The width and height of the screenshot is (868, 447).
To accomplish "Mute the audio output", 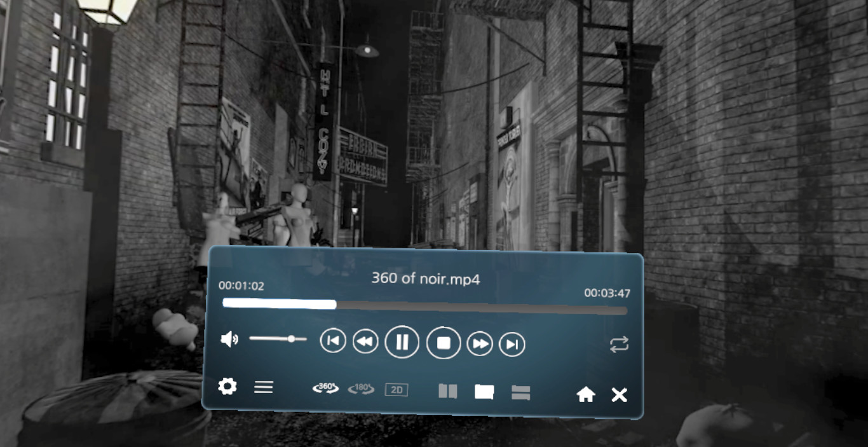I will pyautogui.click(x=229, y=339).
